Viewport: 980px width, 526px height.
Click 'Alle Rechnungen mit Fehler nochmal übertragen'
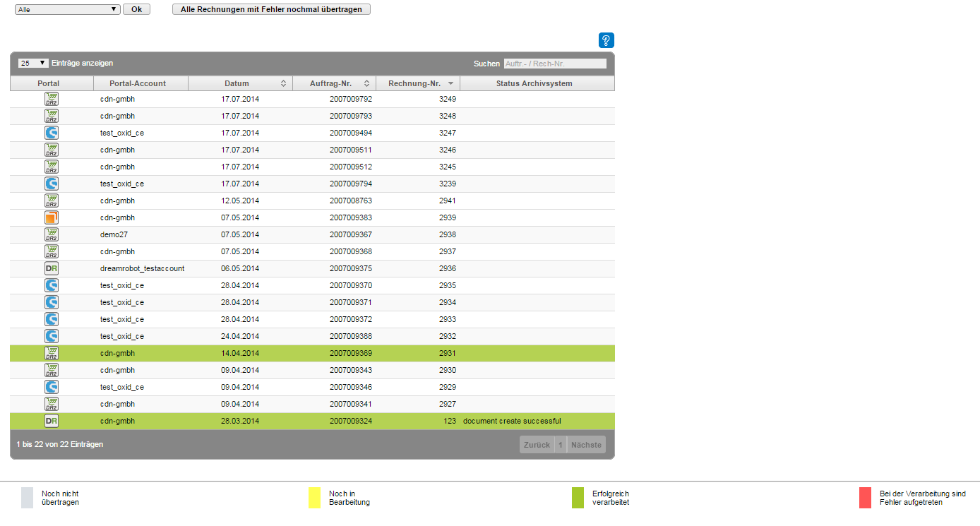click(271, 9)
